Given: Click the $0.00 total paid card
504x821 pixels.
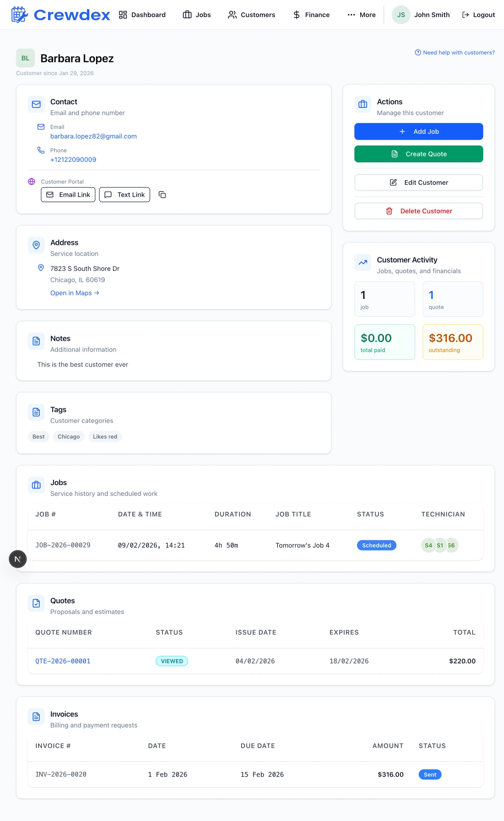Looking at the screenshot, I should tap(384, 342).
